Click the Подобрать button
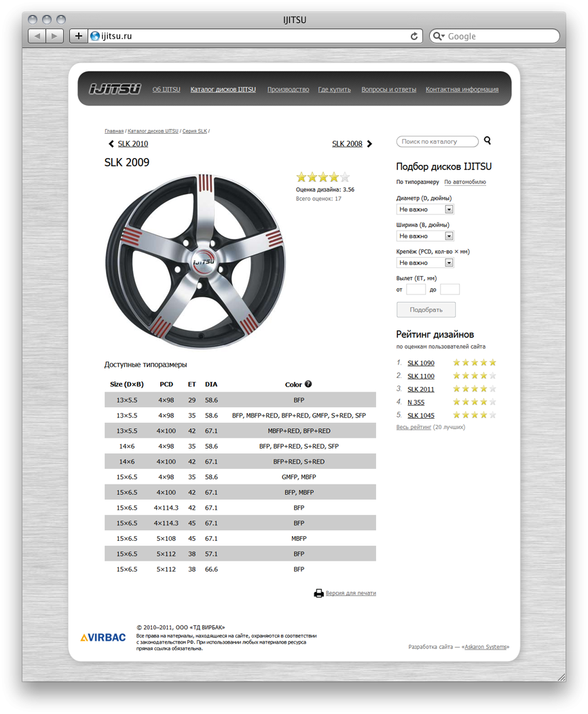This screenshot has width=588, height=714. [426, 309]
